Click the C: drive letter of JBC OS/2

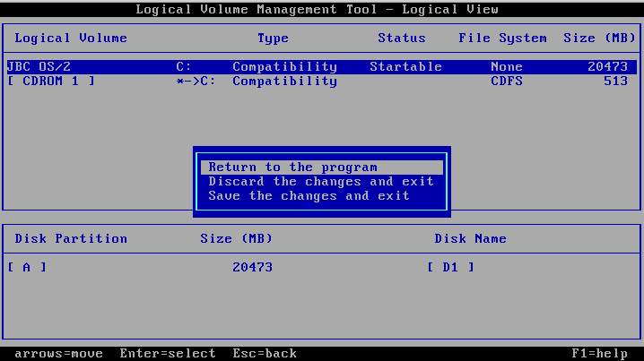pyautogui.click(x=183, y=67)
